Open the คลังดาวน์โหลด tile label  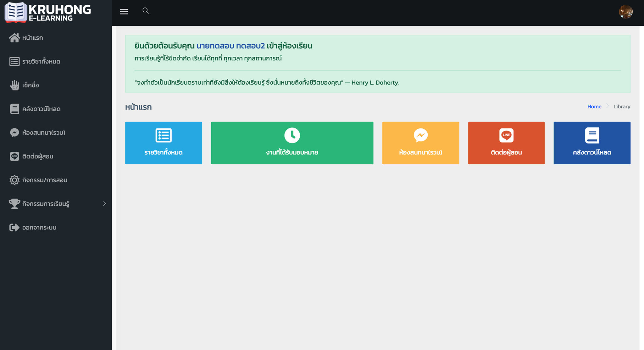coord(592,152)
